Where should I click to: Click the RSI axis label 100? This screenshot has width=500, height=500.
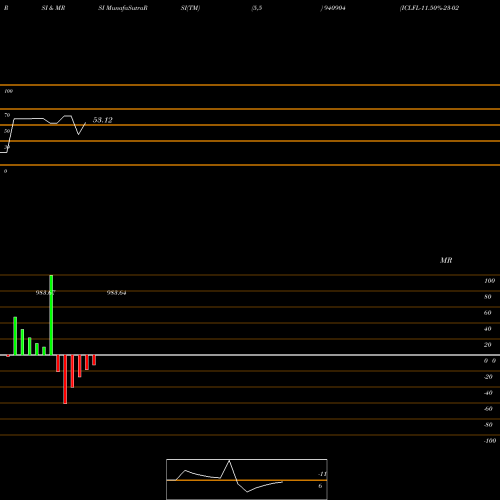[x=9, y=91]
